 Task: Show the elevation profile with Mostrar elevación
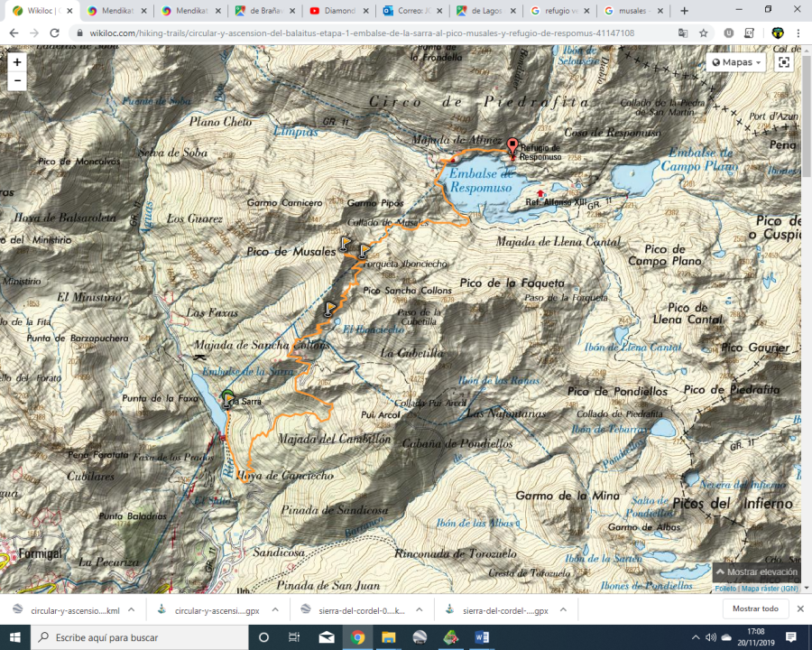click(756, 572)
